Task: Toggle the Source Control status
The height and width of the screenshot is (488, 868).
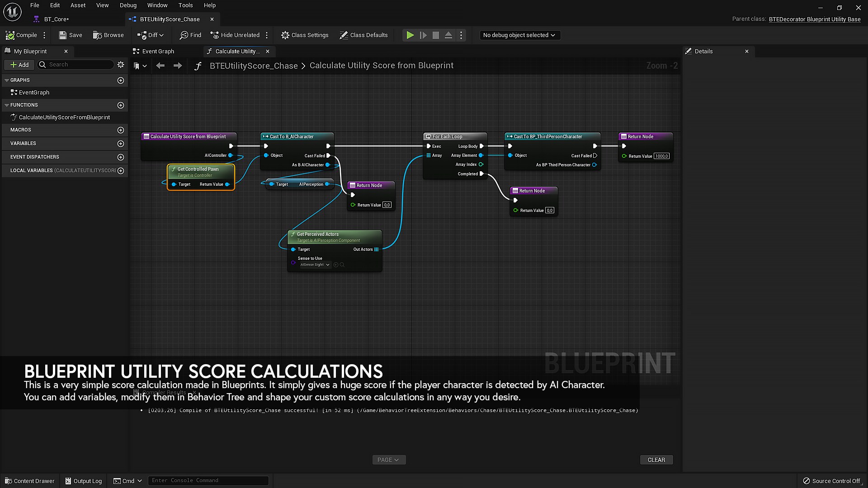Action: pos(832,481)
